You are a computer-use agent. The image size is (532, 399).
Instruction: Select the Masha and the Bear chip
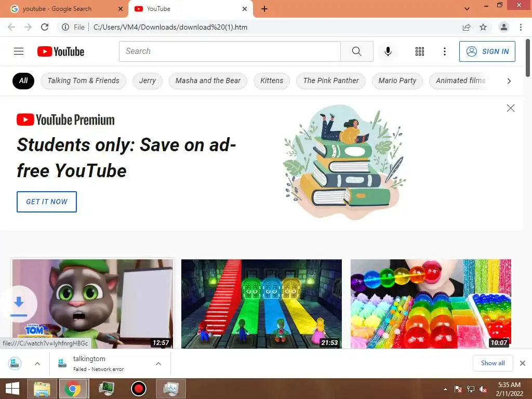(x=208, y=81)
